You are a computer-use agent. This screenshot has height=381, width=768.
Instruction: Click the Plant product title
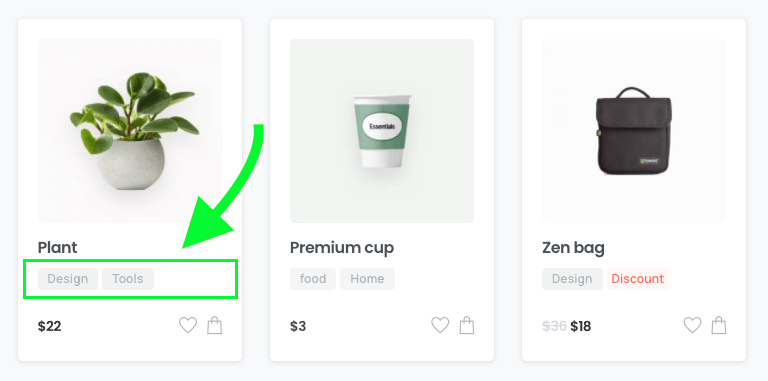coord(57,247)
